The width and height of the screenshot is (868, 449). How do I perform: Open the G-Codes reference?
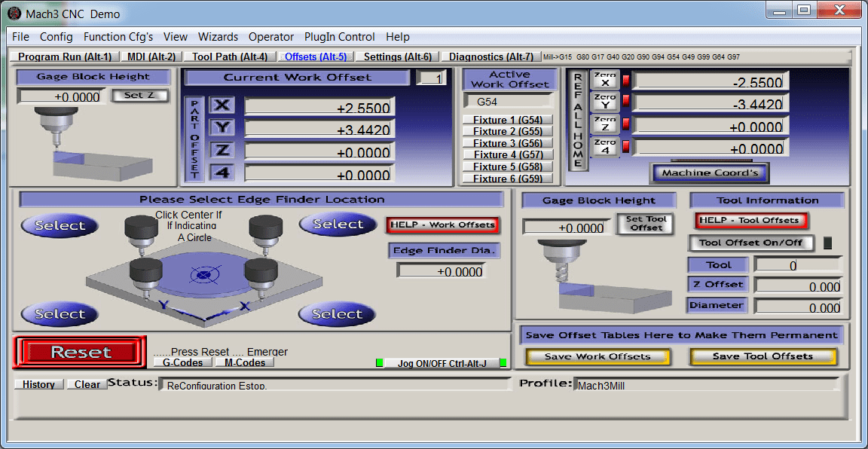click(182, 362)
